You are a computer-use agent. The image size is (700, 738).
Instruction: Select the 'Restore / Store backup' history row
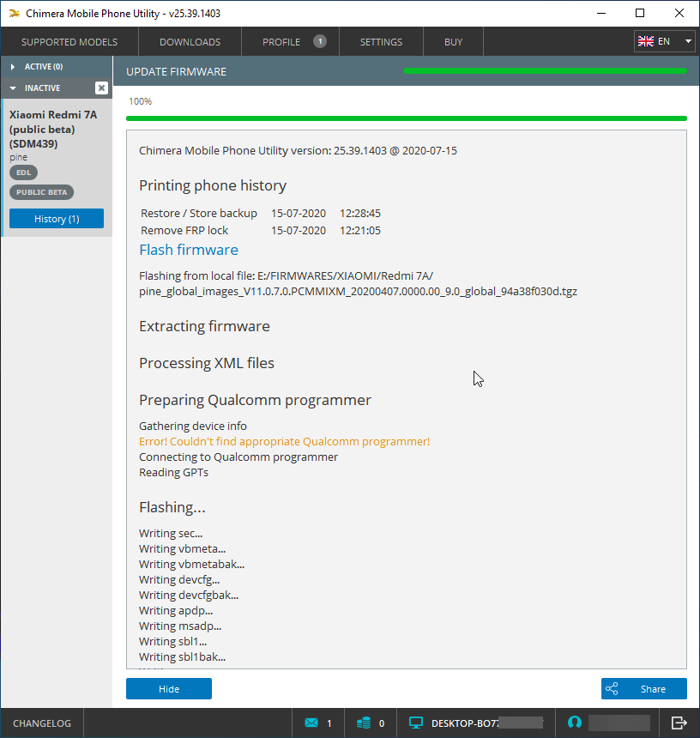(x=261, y=213)
